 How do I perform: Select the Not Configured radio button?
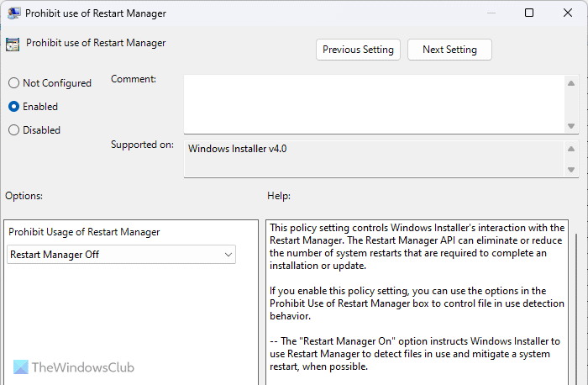click(x=13, y=83)
